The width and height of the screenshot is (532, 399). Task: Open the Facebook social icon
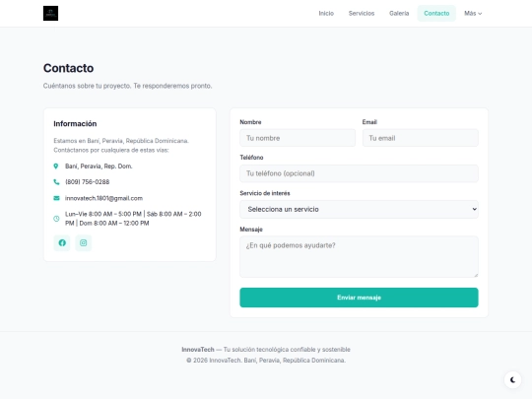point(62,243)
